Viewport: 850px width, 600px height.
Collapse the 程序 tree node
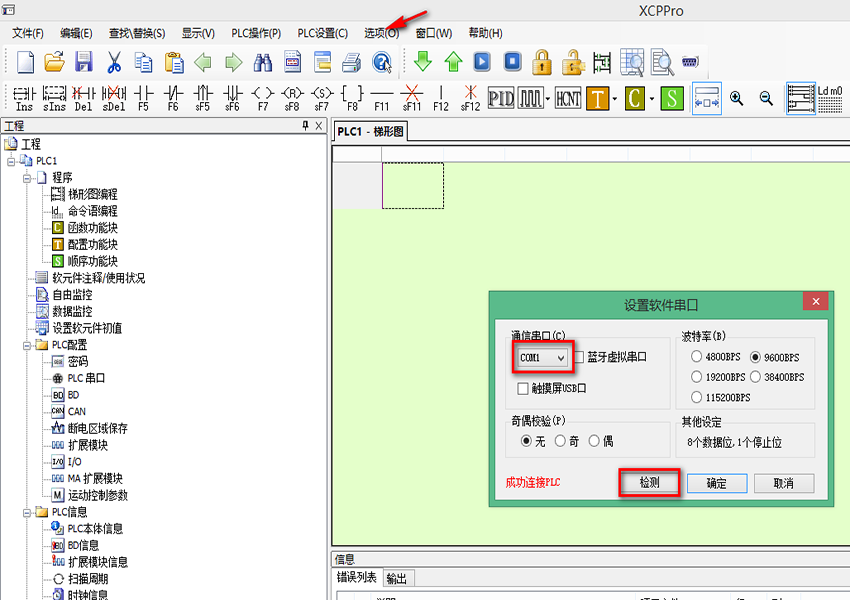pos(26,178)
